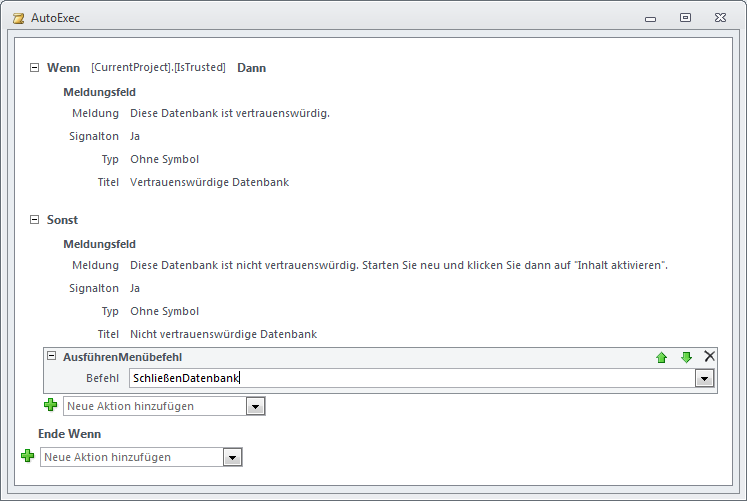Select the Meldungsfeld action under Sonst

(x=99, y=244)
